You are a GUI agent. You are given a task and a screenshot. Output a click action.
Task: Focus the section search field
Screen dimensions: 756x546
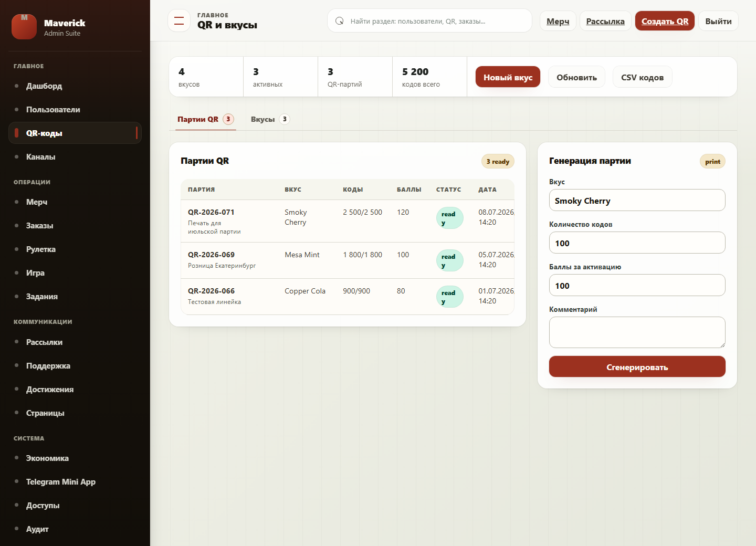[429, 21]
